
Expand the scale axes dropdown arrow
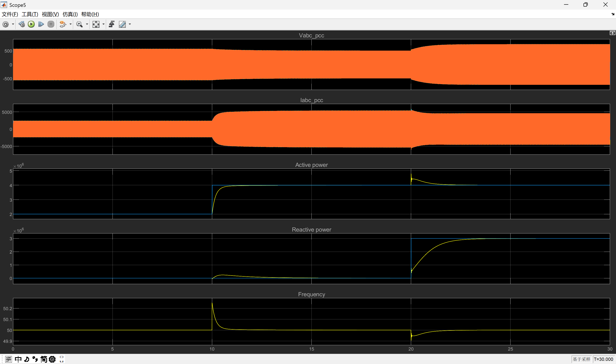tap(103, 24)
